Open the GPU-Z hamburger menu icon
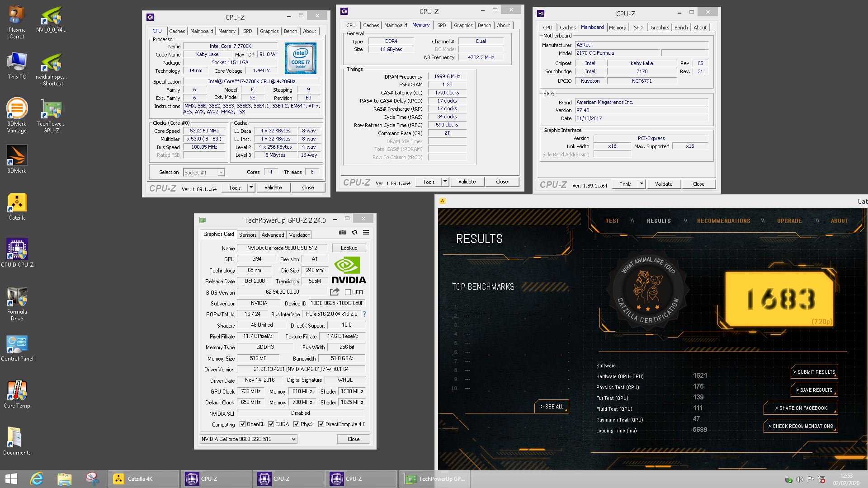Viewport: 868px width, 488px height. tap(366, 232)
